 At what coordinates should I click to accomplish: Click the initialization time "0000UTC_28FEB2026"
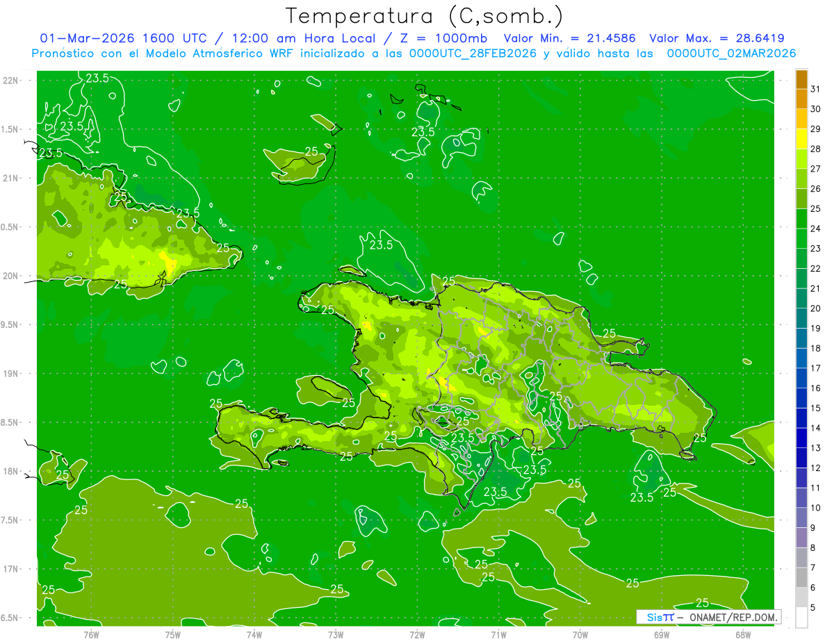click(x=473, y=53)
